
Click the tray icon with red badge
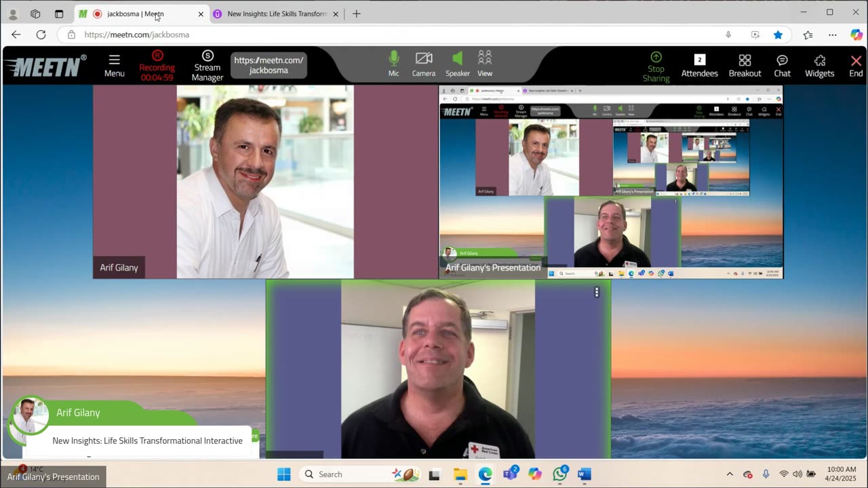(748, 474)
